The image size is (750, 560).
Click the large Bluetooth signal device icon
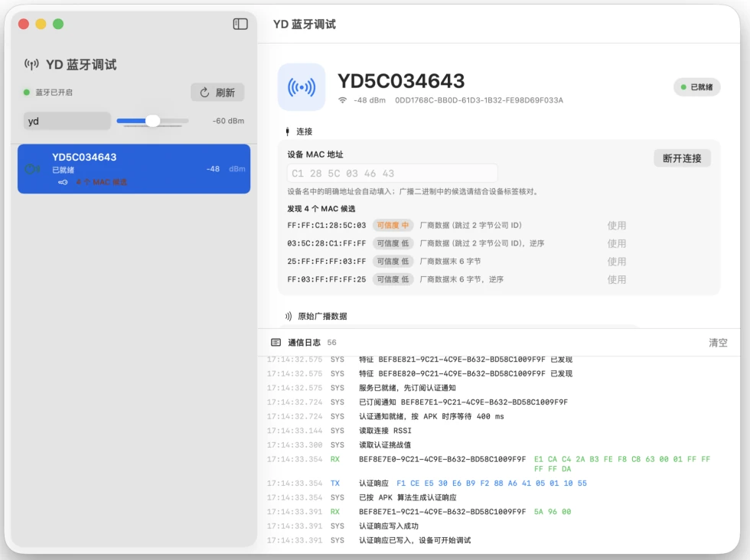(x=302, y=87)
